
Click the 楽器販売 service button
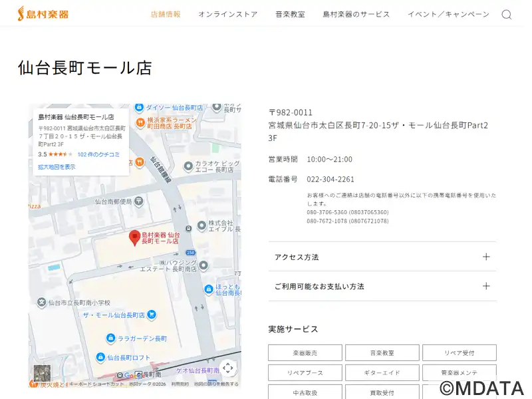pyautogui.click(x=305, y=353)
